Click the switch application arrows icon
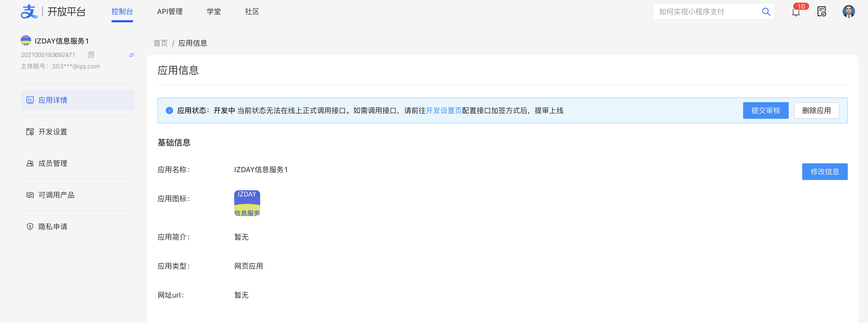 tap(131, 55)
